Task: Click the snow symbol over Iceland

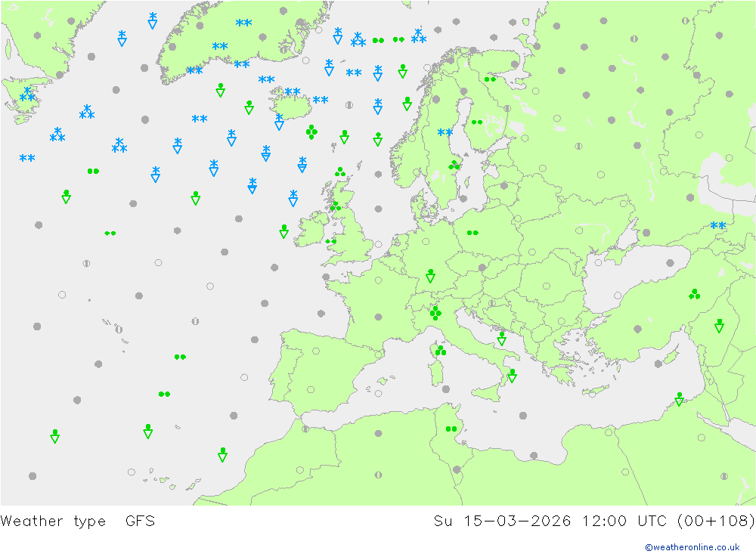Action: tap(293, 91)
